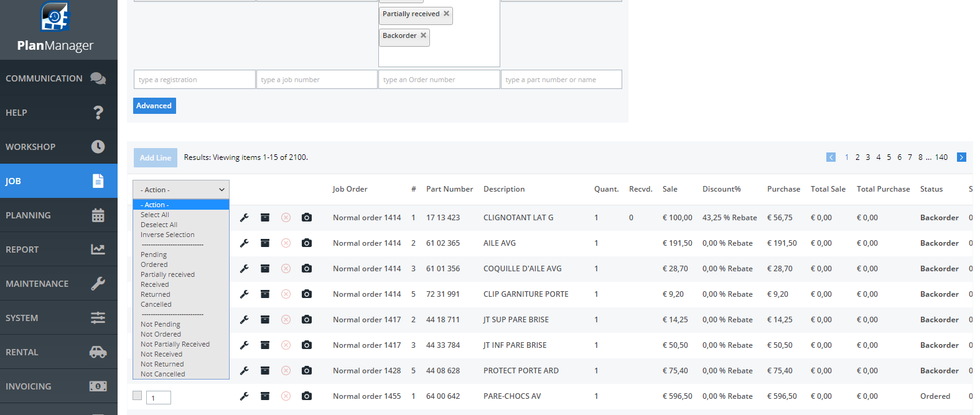Click wrench icon for part 17 13 423
The image size is (980, 415).
pyautogui.click(x=245, y=218)
